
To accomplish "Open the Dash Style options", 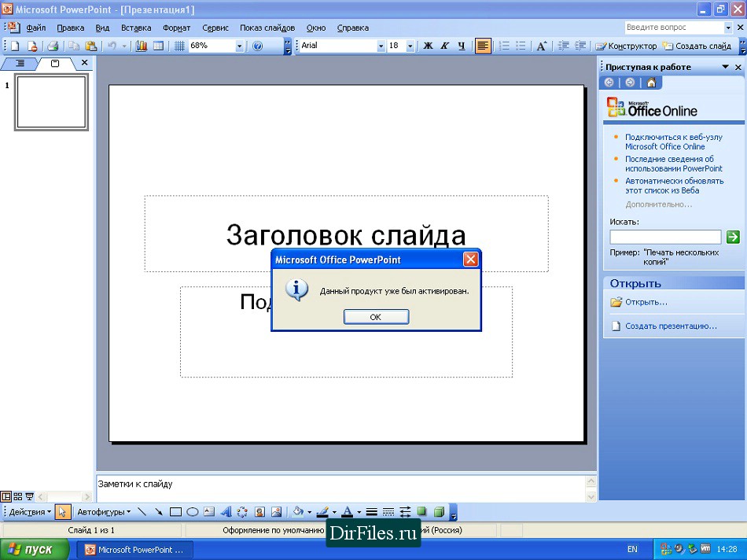I will (388, 512).
